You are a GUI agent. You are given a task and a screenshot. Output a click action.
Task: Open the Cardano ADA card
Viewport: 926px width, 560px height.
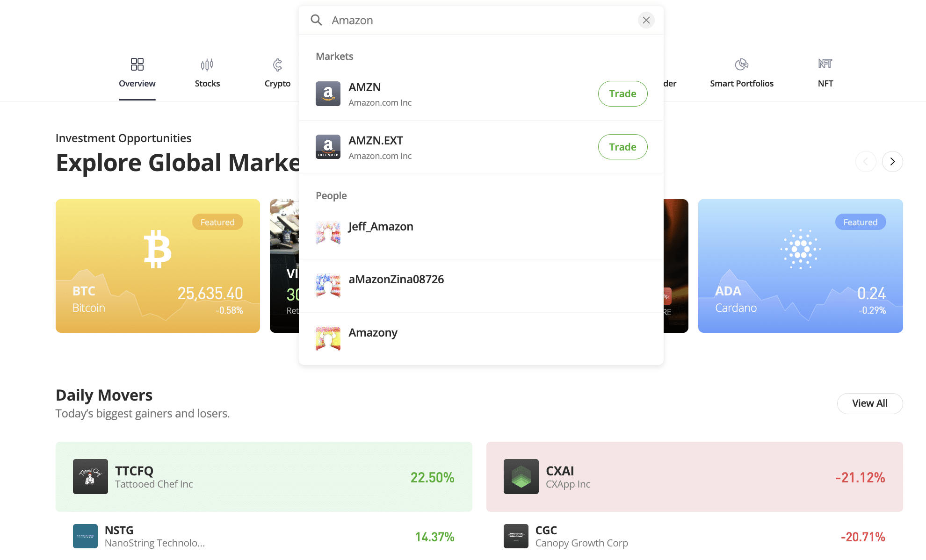(800, 266)
